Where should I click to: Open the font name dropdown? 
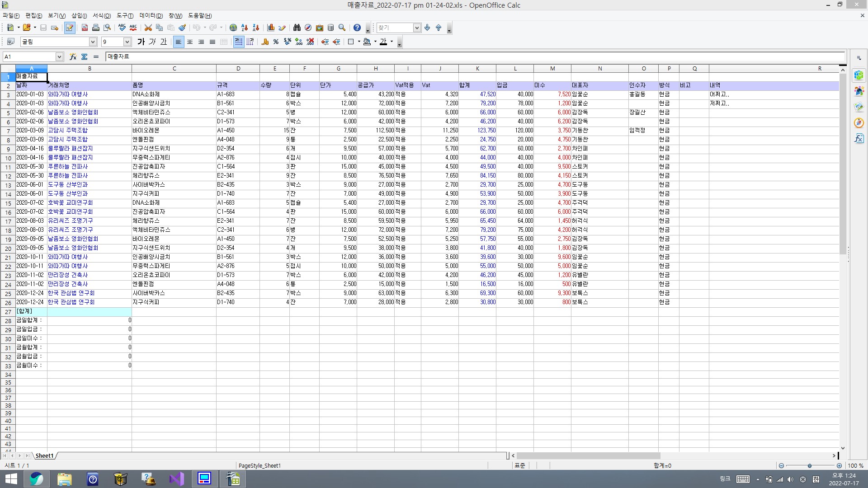point(93,42)
